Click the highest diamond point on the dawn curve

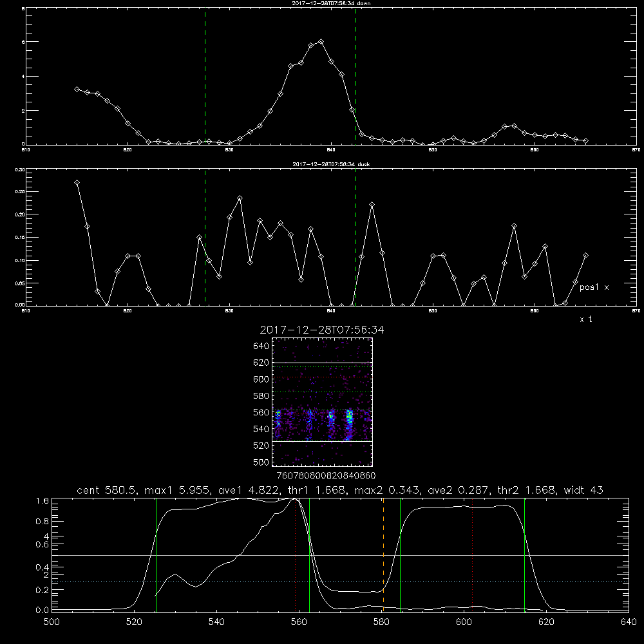tap(321, 41)
